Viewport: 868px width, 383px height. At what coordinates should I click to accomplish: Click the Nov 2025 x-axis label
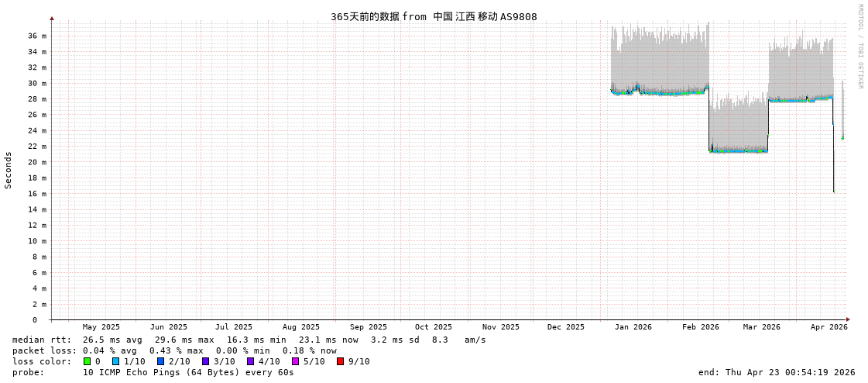501,327
